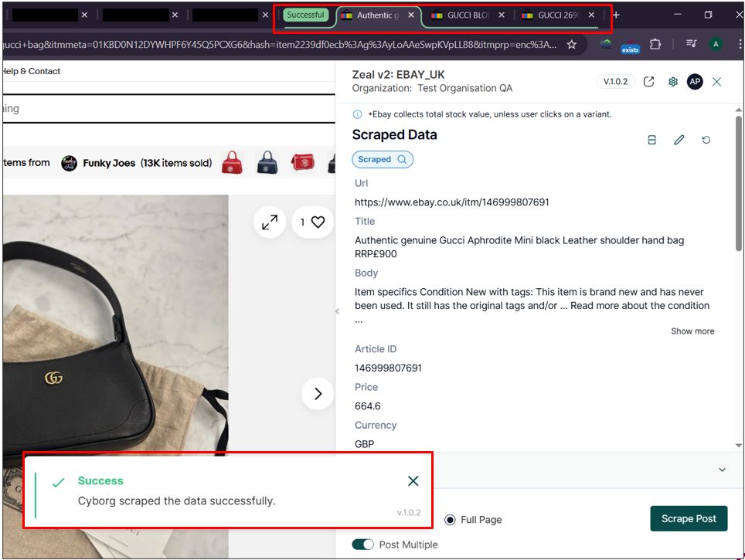Open the media control playlist icon
Viewport: 745px width, 560px height.
(692, 44)
